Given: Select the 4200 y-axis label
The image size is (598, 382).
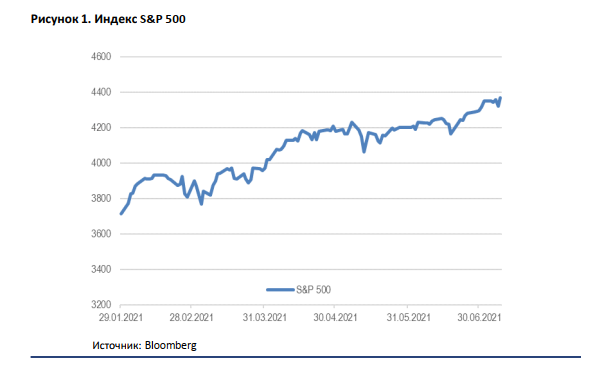Looking at the screenshot, I should click(x=101, y=127).
